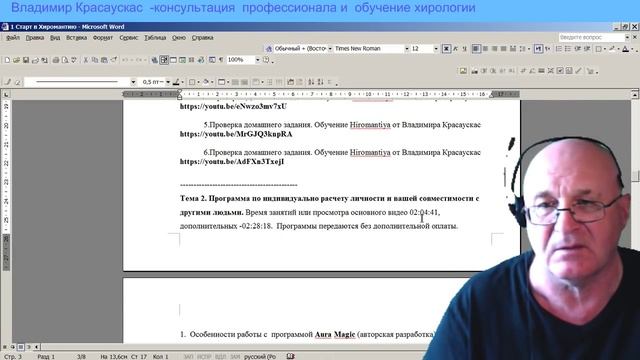Open the line spacing dropdown arrow
This screenshot has height=360, width=640.
pos(529,49)
